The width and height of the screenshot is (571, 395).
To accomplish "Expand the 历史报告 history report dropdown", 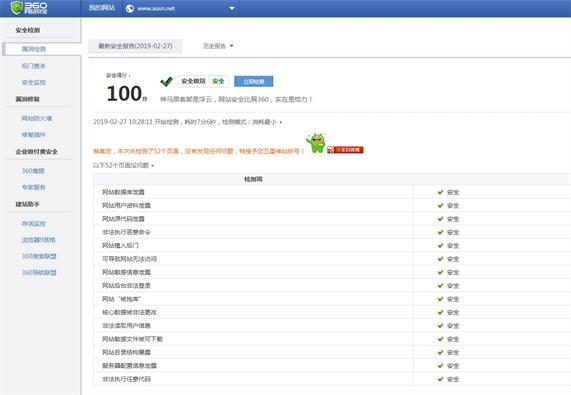I will coord(218,46).
